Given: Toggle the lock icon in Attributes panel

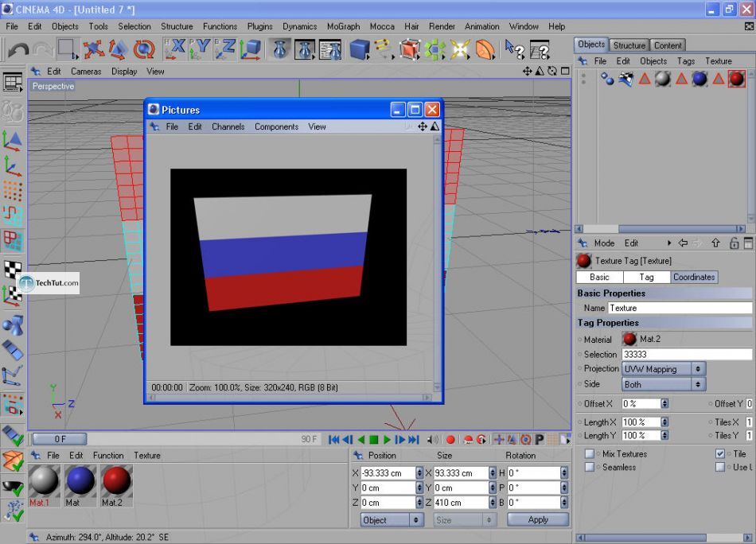Looking at the screenshot, I should click(x=734, y=243).
